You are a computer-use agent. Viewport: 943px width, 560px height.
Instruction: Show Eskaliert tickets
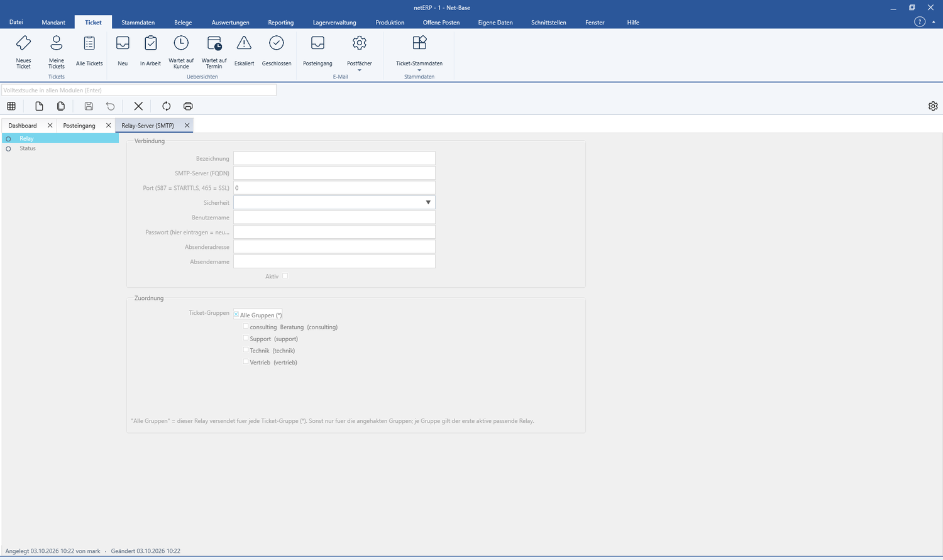[x=244, y=52]
